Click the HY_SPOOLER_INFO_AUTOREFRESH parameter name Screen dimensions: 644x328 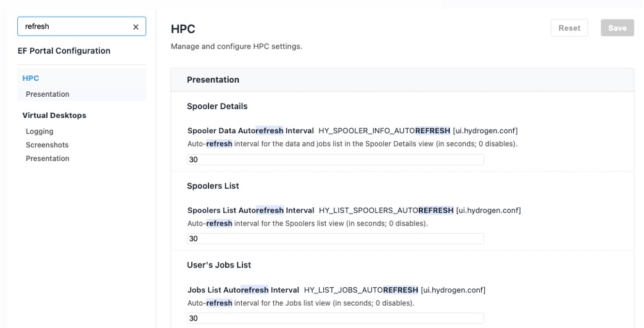384,131
